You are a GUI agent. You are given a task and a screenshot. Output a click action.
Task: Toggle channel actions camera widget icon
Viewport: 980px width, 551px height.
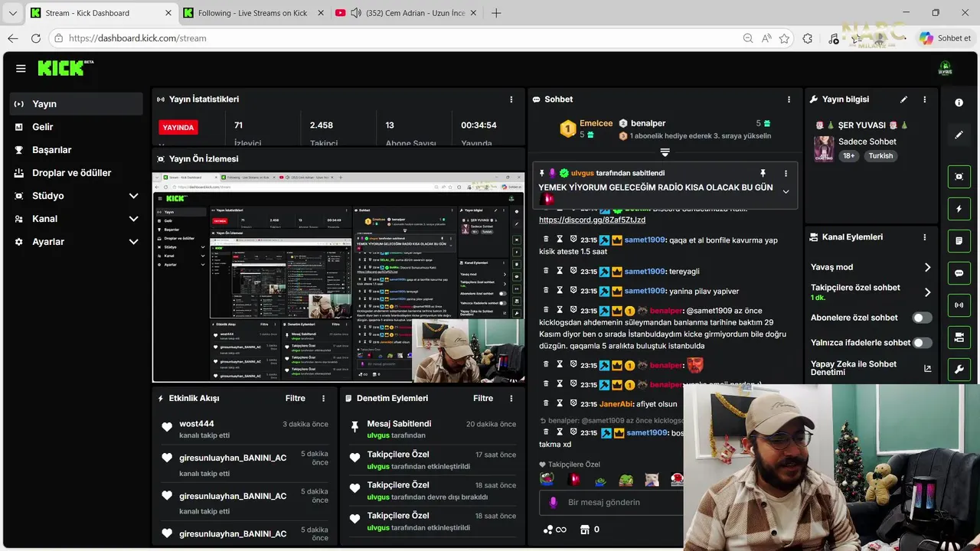point(959,337)
